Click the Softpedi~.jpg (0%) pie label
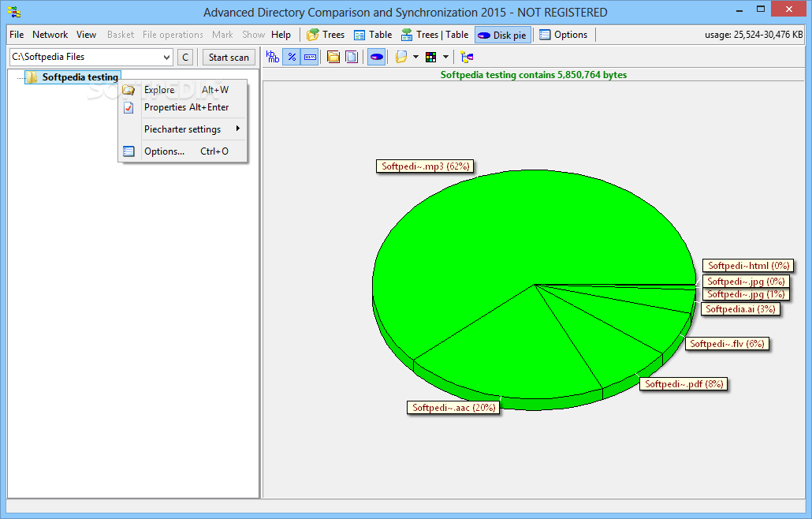 pos(746,282)
